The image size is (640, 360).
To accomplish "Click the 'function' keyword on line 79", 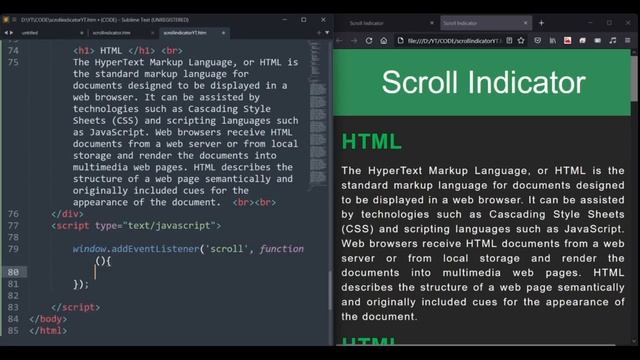I will click(282, 249).
